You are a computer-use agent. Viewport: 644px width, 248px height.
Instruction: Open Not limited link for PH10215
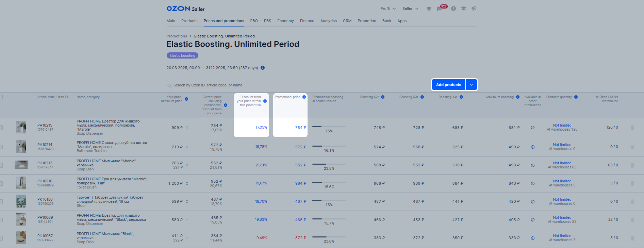click(562, 125)
